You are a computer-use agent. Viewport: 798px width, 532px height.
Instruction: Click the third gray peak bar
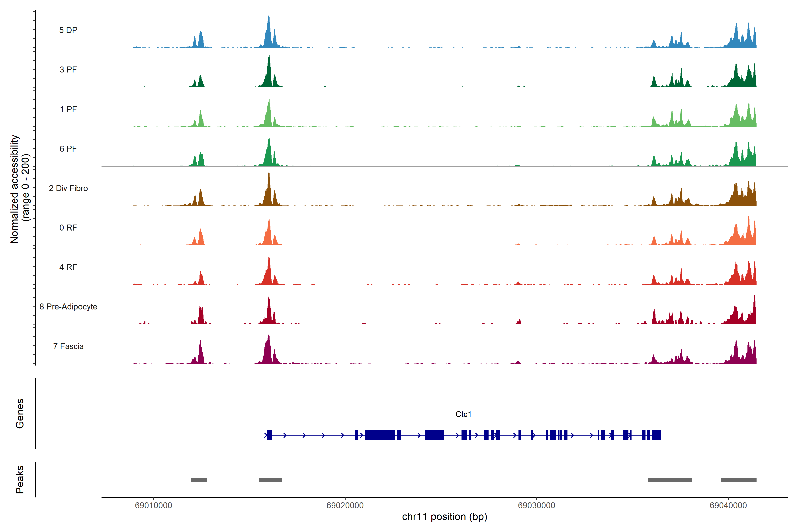(x=670, y=480)
